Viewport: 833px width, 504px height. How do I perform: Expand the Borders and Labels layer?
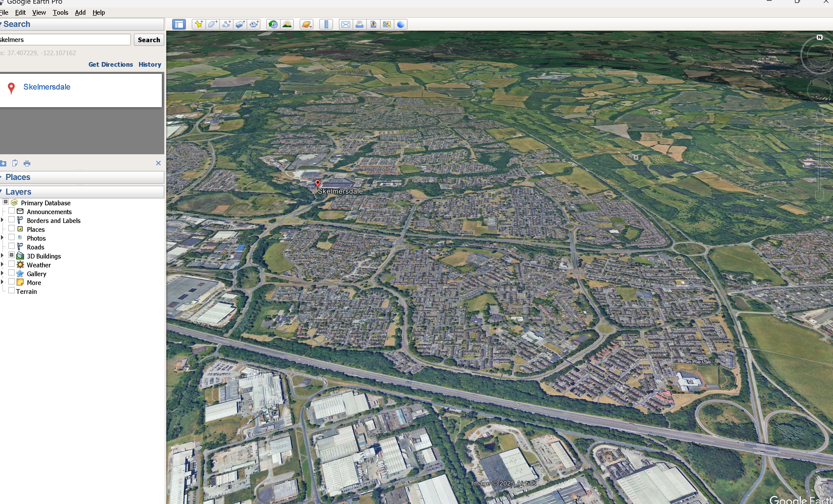click(x=2, y=220)
